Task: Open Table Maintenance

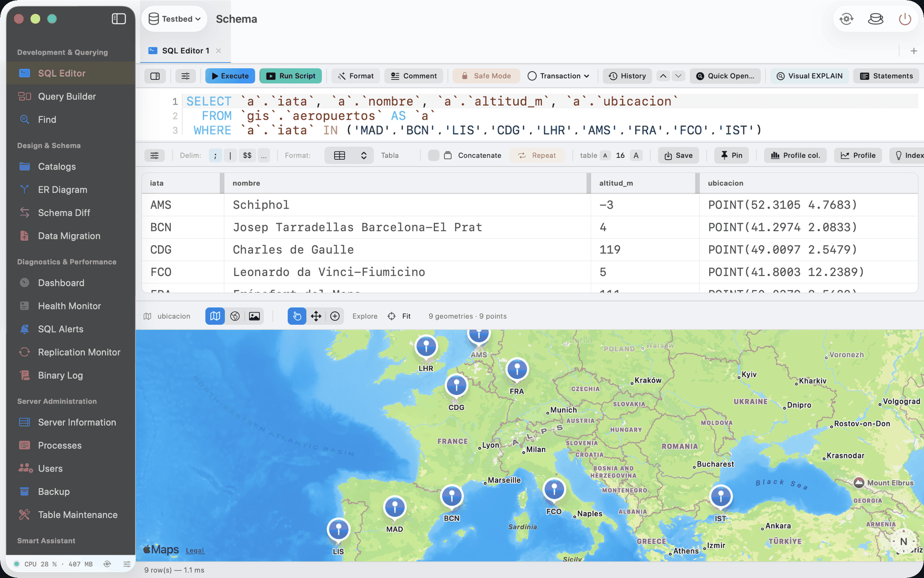Action: click(x=70, y=515)
